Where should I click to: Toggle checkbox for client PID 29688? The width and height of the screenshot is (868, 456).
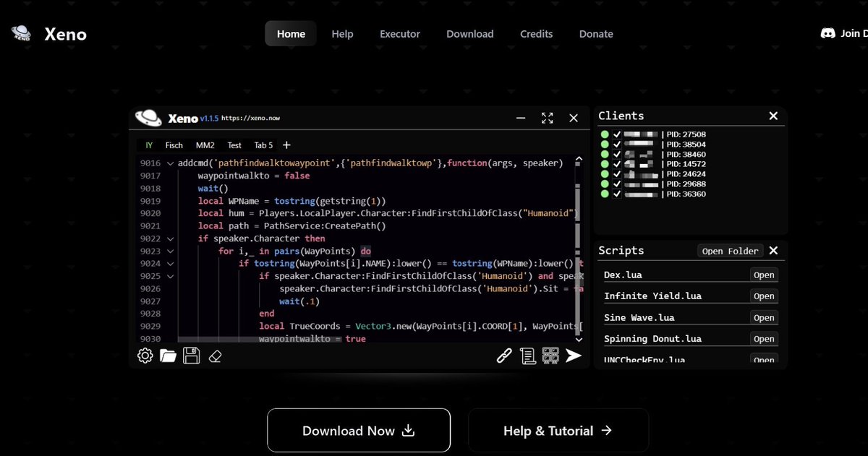tap(617, 184)
